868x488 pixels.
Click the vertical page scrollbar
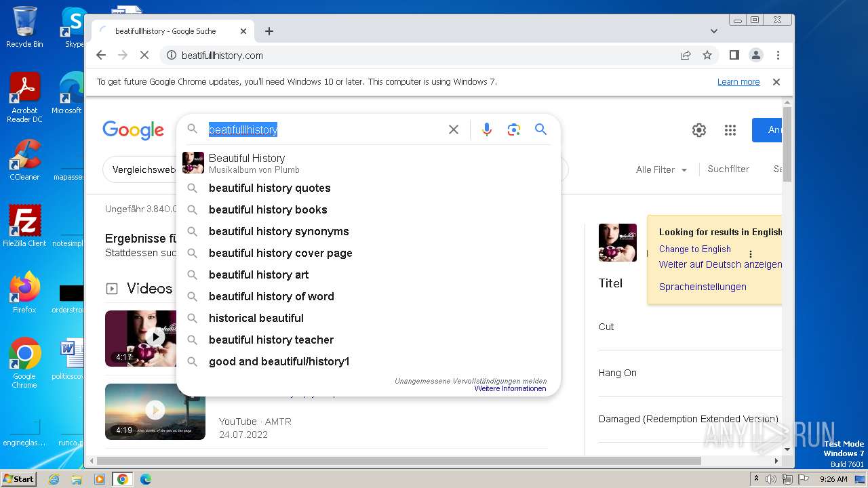pos(787,143)
